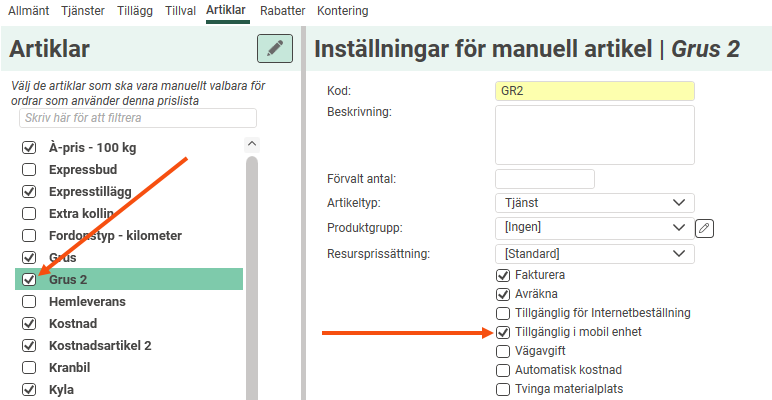The width and height of the screenshot is (772, 400).
Task: Uncheck the Grus 2 article checkbox
Action: coord(29,279)
